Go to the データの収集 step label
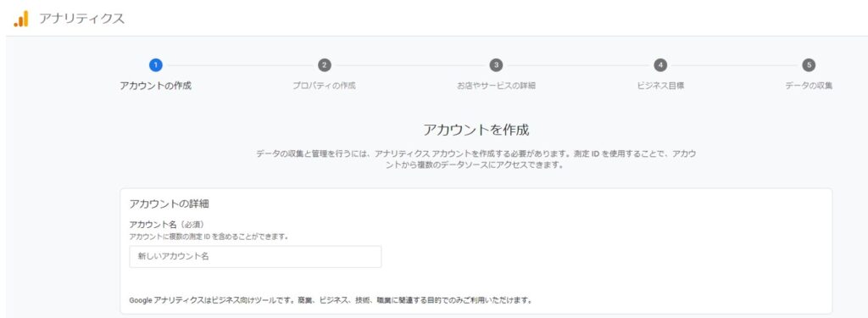The height and width of the screenshot is (318, 868). tap(809, 86)
